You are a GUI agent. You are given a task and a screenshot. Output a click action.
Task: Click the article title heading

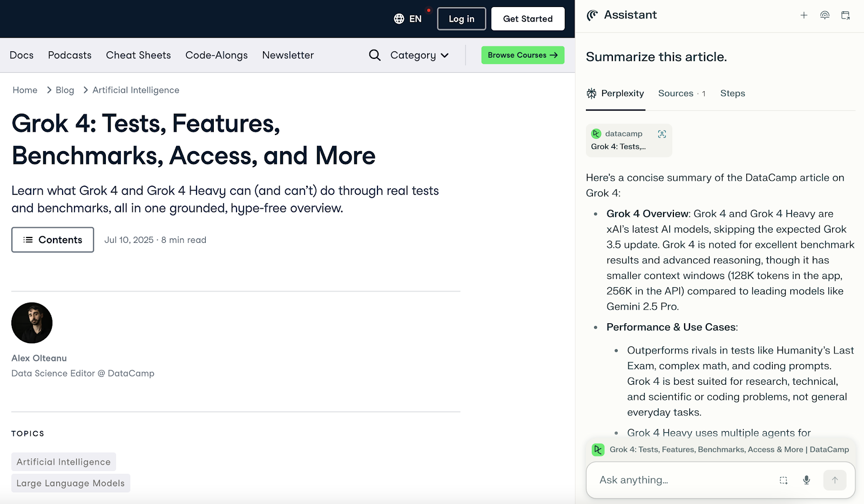click(x=193, y=140)
